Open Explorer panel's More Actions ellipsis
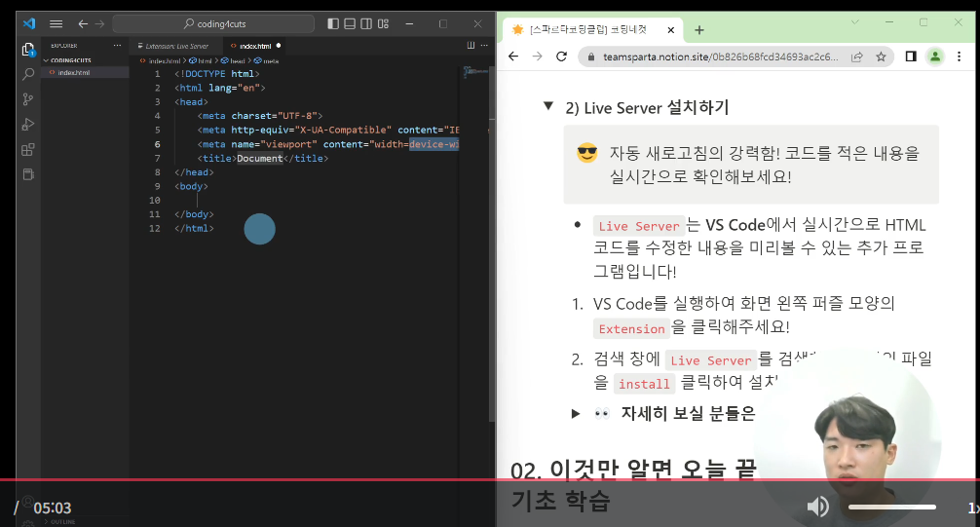The width and height of the screenshot is (980, 527). pyautogui.click(x=118, y=45)
